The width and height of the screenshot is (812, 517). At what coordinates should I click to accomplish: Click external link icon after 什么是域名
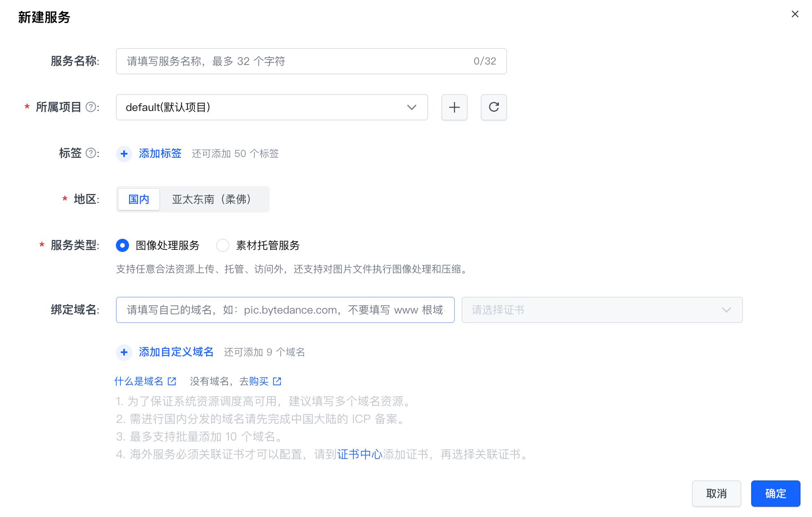pos(172,381)
